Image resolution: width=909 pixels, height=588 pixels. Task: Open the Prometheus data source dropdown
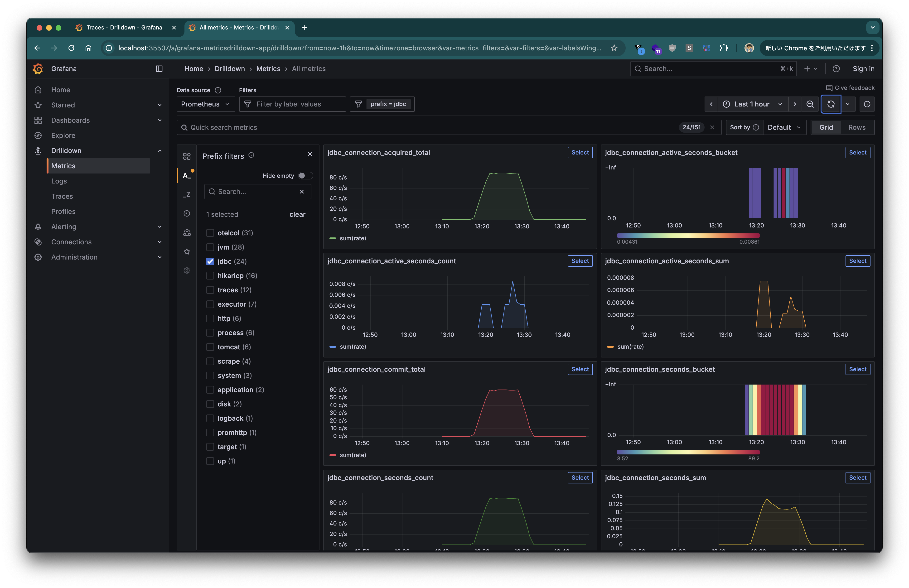point(205,104)
